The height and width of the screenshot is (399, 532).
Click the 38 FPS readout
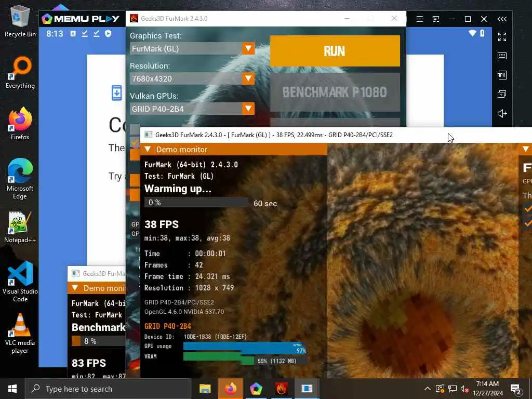162,224
